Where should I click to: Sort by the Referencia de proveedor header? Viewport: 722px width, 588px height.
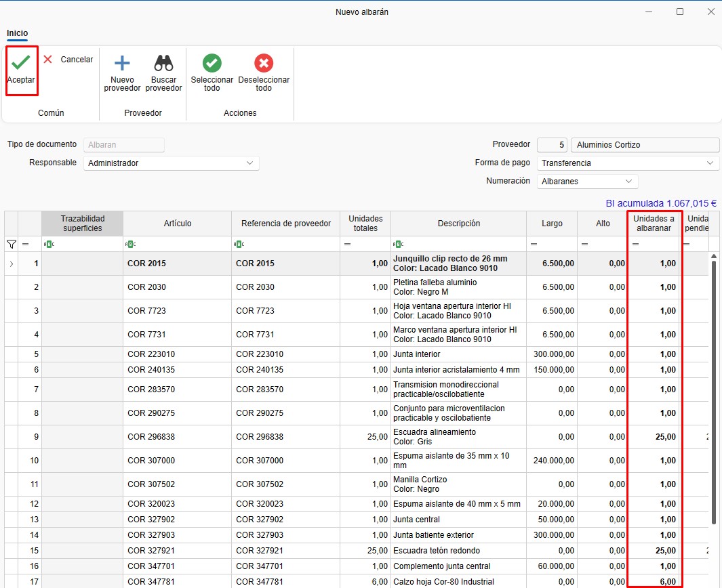286,224
